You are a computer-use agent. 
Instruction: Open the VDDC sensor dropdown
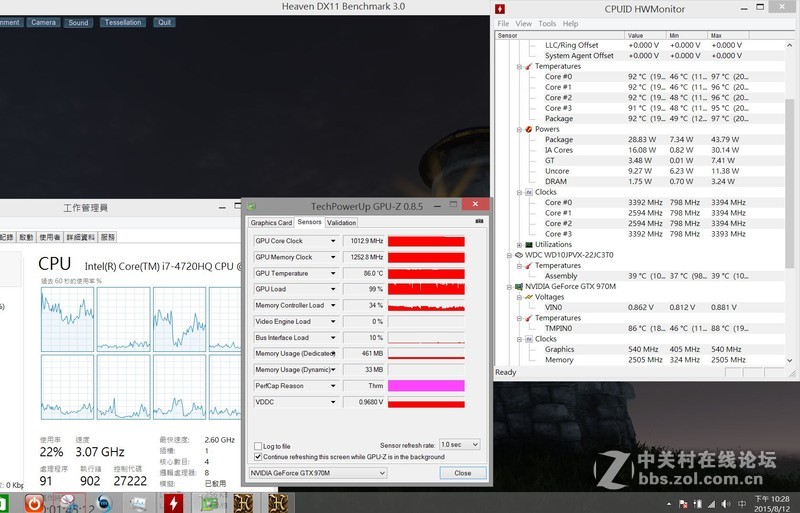tap(333, 402)
